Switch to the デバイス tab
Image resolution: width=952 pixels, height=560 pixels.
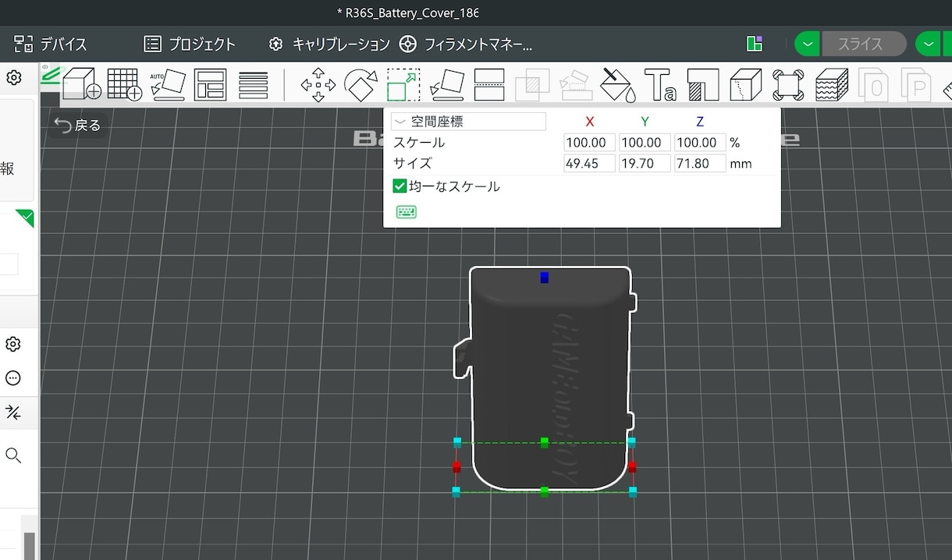point(51,44)
